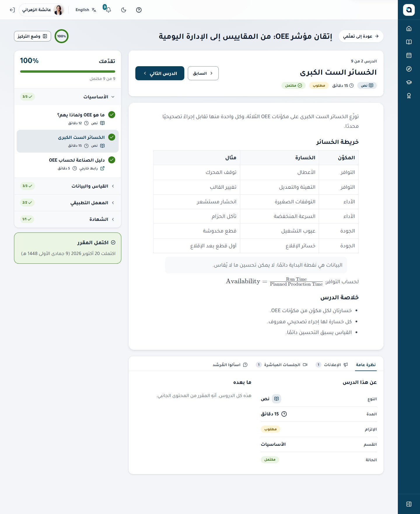
Task: Click the مطلوب badge in lesson header
Action: tap(319, 85)
